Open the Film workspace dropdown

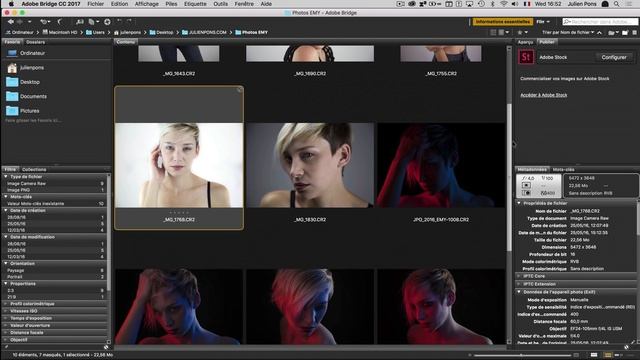click(x=543, y=22)
